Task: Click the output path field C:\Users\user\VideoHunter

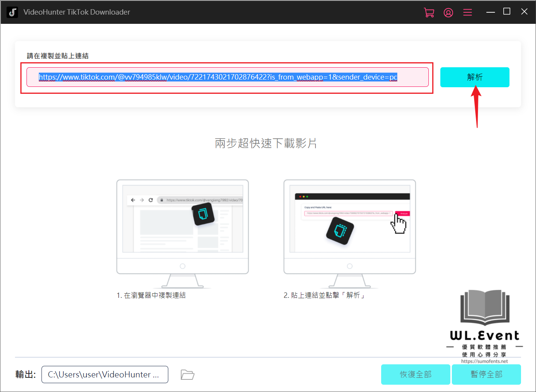Action: [105, 374]
